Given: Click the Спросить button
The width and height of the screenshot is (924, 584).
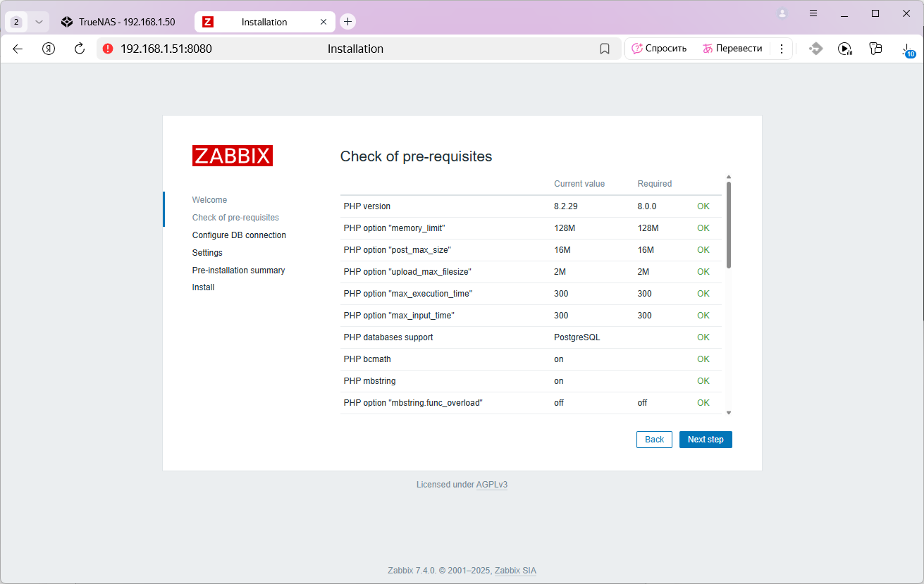Looking at the screenshot, I should (659, 49).
